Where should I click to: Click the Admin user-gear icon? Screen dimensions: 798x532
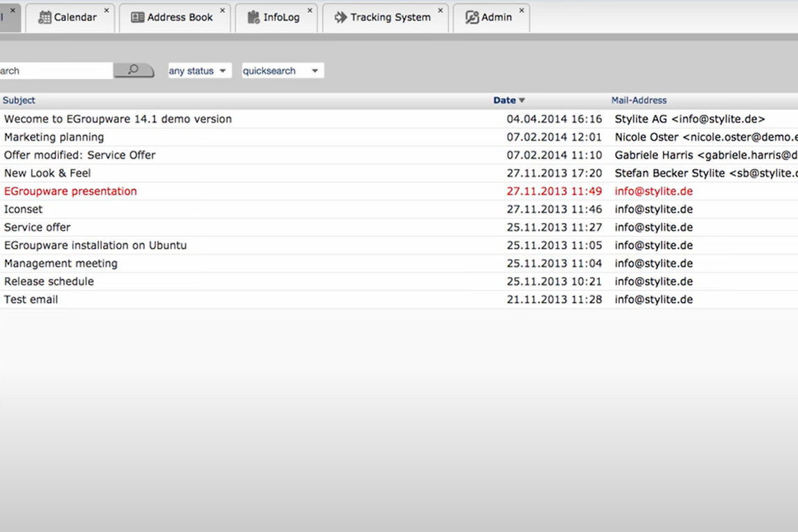[x=472, y=17]
